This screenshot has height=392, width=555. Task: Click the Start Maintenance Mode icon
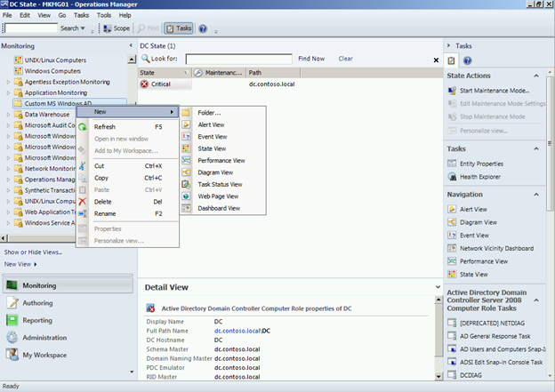(452, 91)
